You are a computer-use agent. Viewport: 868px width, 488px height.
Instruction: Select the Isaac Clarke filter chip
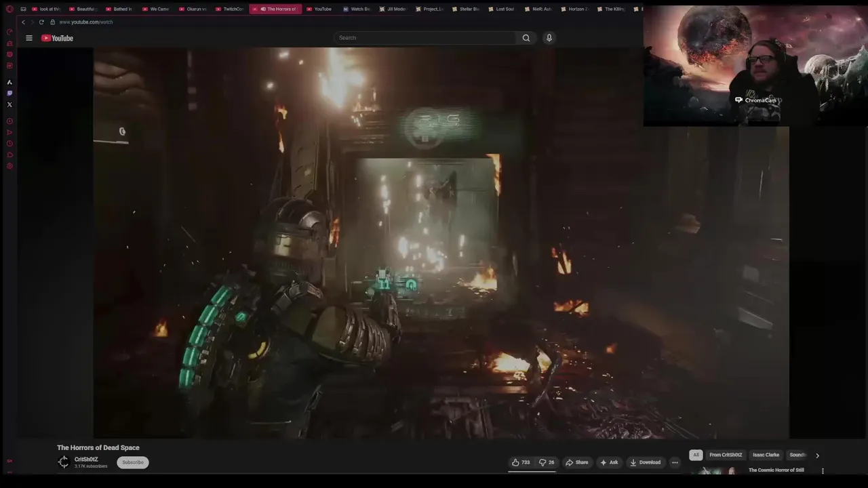click(766, 455)
